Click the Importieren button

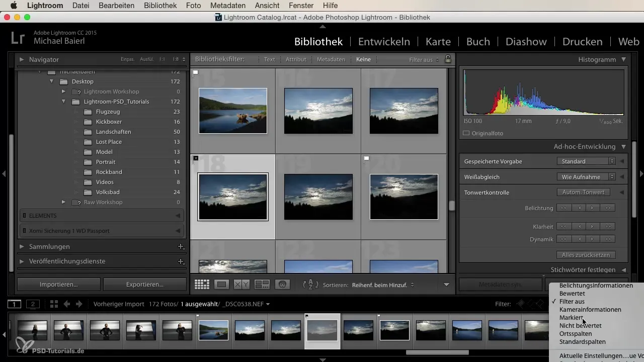pyautogui.click(x=59, y=284)
